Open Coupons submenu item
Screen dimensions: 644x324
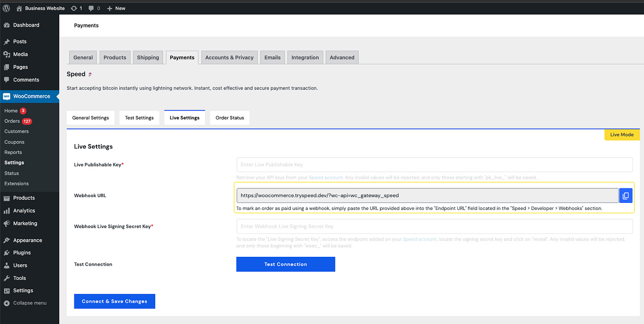pos(14,142)
